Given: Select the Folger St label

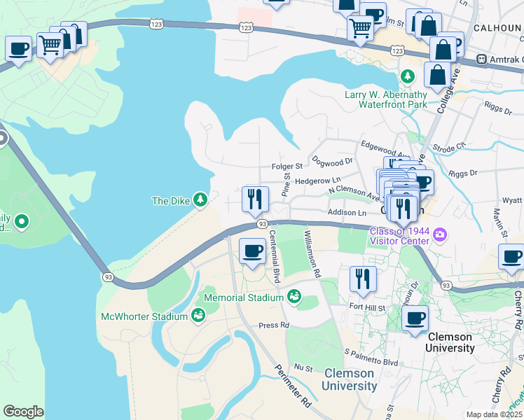Looking at the screenshot, I should coord(287,167).
